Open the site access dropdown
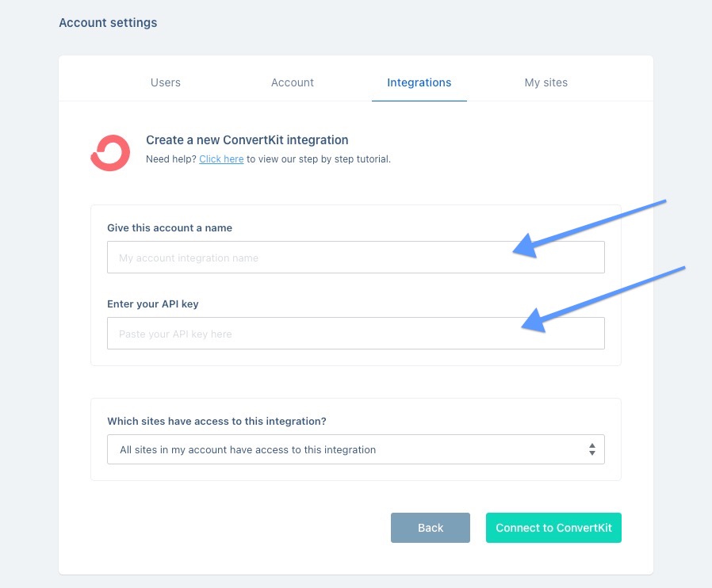Screen dimensions: 712x588 coord(355,449)
